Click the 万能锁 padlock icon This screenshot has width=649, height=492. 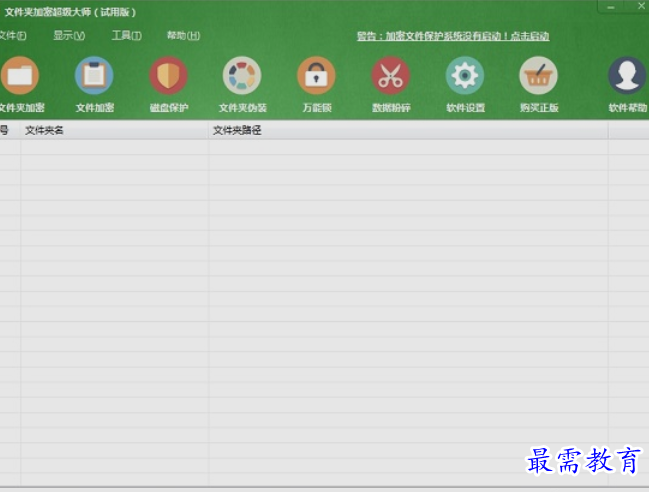(x=317, y=76)
